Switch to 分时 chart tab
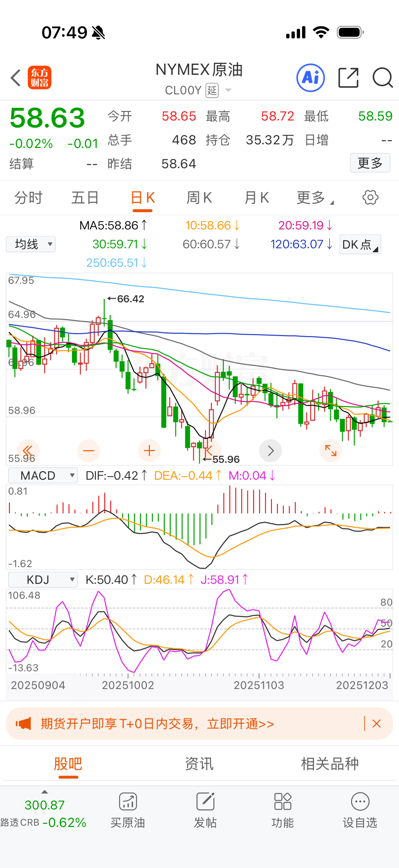The width and height of the screenshot is (399, 868). point(28,197)
